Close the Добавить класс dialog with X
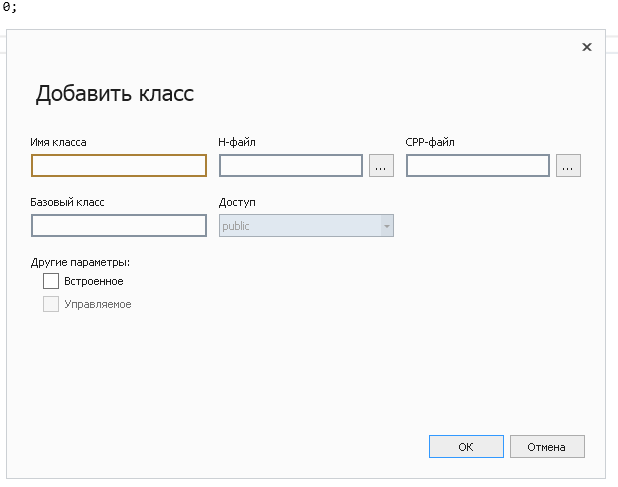The image size is (618, 487). [x=586, y=47]
